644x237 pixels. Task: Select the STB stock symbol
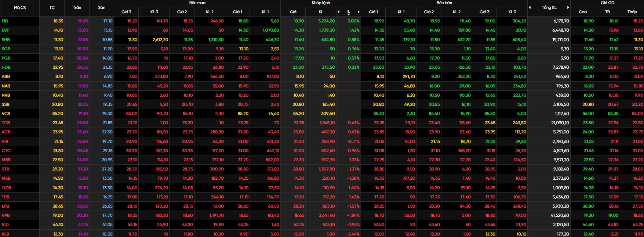(x=6, y=169)
